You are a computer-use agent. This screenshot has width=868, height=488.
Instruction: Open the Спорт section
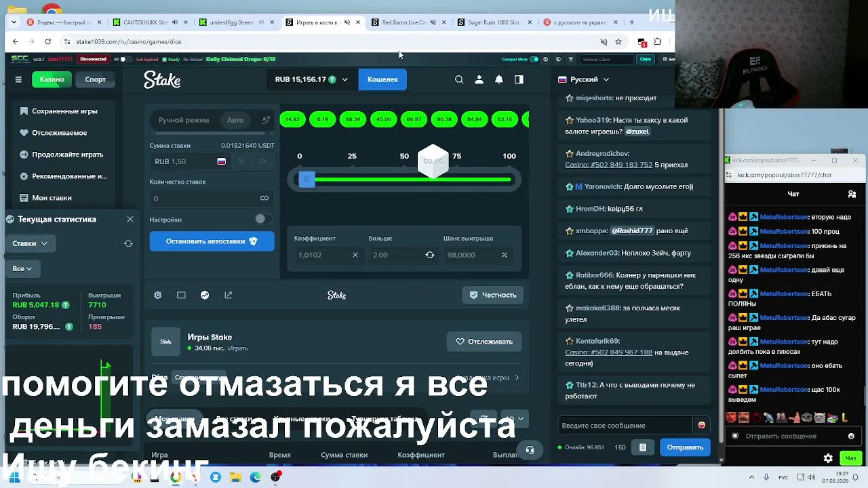click(95, 79)
